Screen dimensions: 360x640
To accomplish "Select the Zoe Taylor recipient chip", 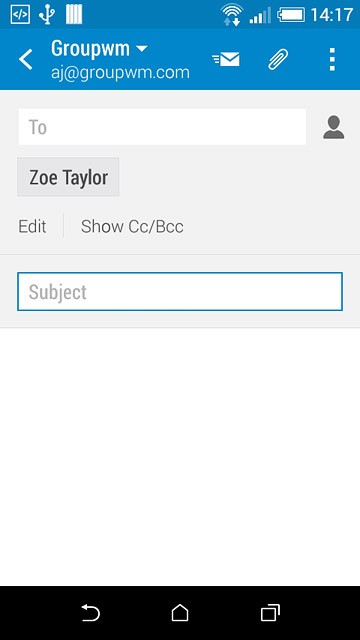I will (x=68, y=177).
